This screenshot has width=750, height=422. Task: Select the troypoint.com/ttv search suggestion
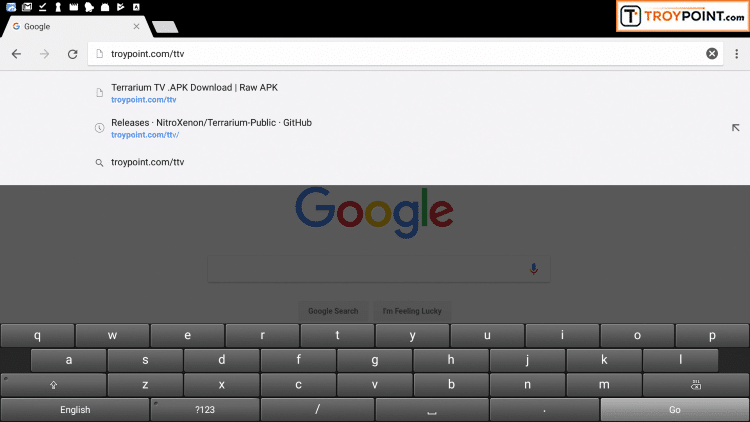pyautogui.click(x=375, y=162)
